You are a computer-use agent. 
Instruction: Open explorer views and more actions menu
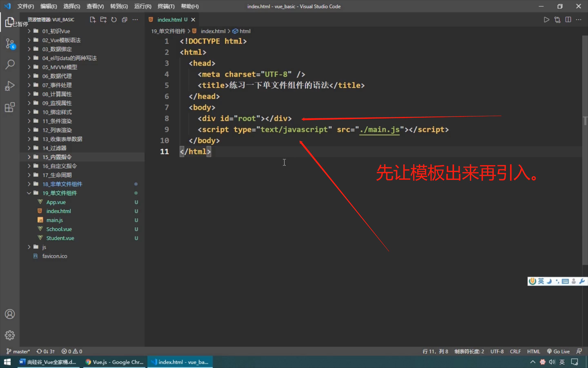(x=135, y=20)
